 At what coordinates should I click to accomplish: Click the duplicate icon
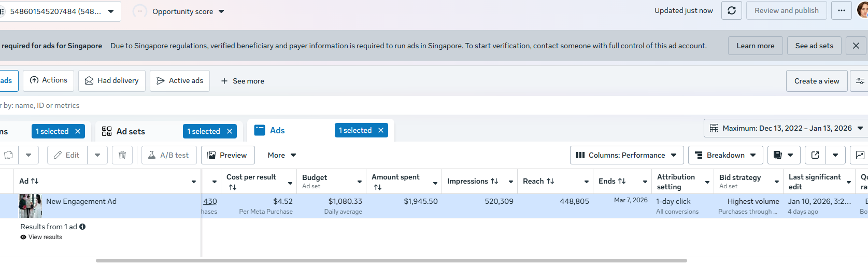9,155
